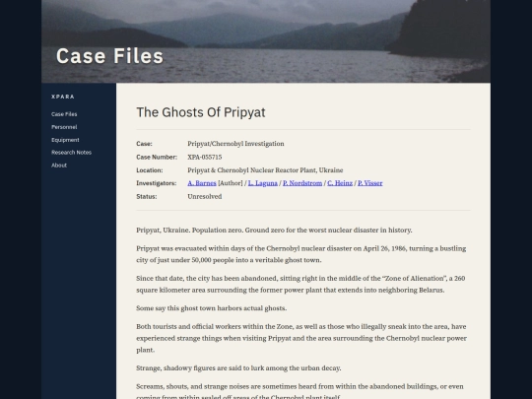Click the 'Population zero' opening paragraph

(274, 230)
